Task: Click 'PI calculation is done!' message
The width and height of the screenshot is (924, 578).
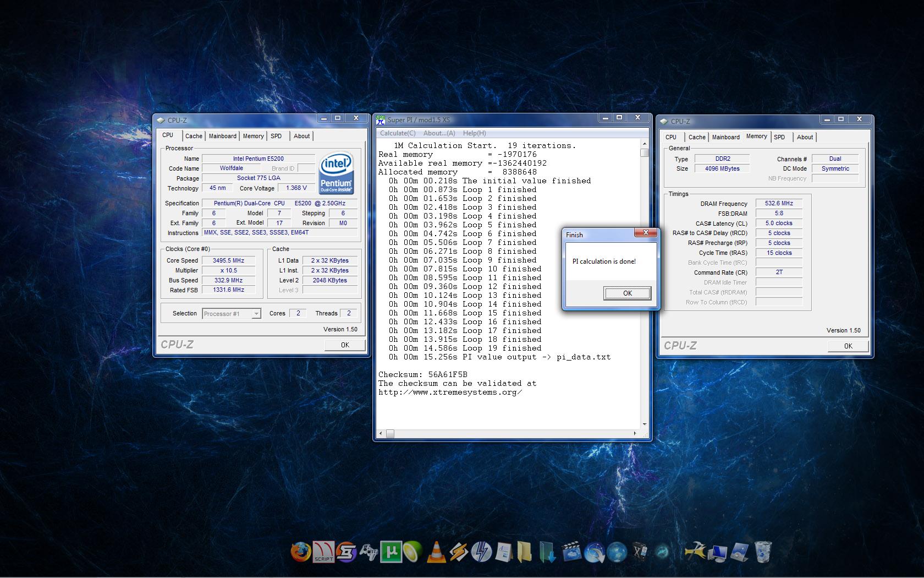Action: tap(604, 261)
